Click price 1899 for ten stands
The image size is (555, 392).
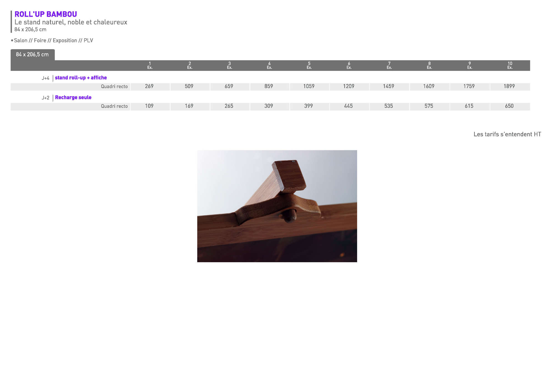pyautogui.click(x=509, y=86)
